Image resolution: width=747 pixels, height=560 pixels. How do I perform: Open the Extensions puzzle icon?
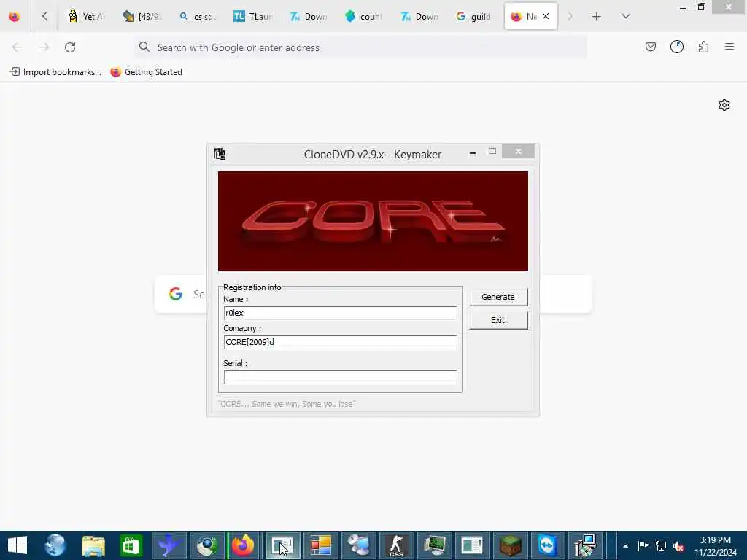(x=704, y=47)
